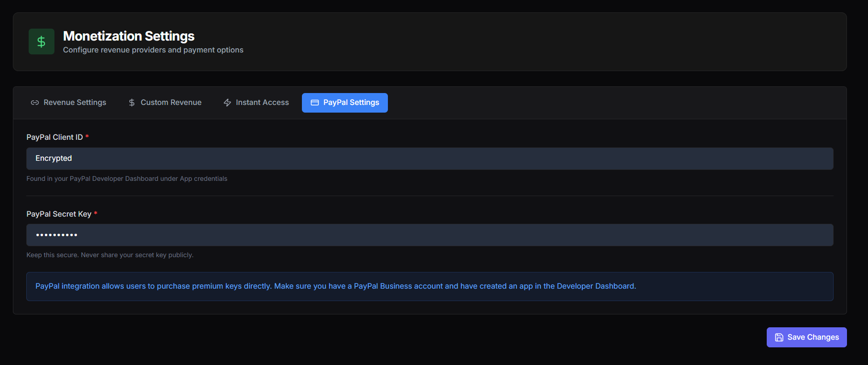Click the Monetization Settings heading
This screenshot has width=868, height=365.
pyautogui.click(x=129, y=36)
